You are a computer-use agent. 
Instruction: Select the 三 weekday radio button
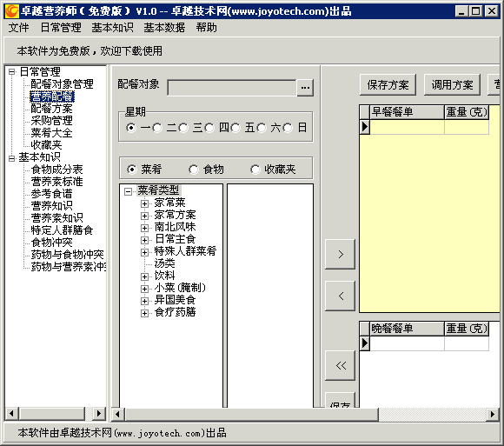183,128
